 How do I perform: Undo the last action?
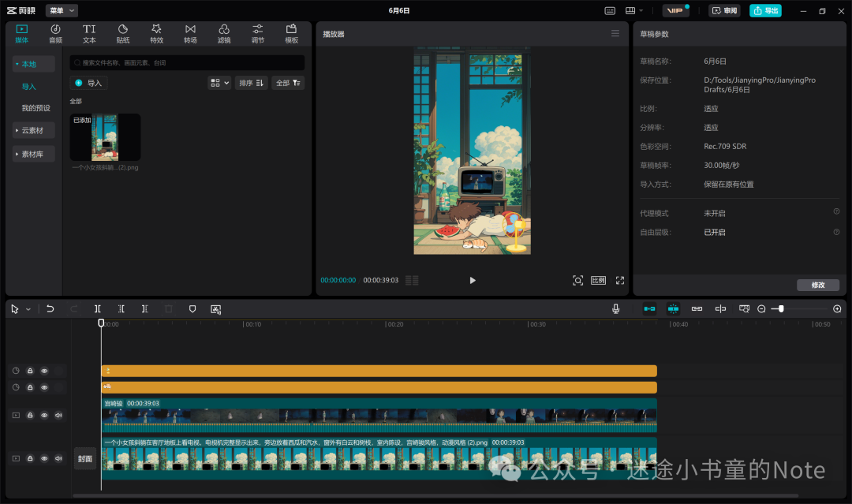tap(50, 309)
